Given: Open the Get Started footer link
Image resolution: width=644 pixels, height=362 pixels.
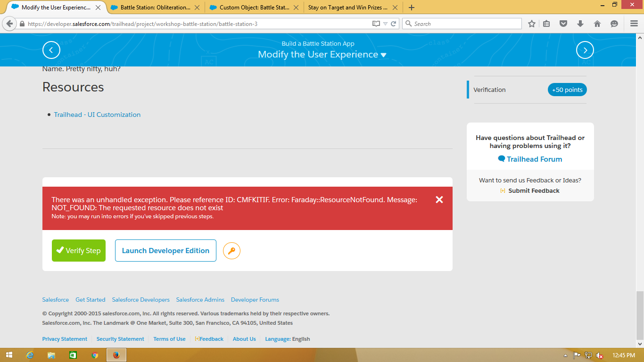Looking at the screenshot, I should click(91, 300).
